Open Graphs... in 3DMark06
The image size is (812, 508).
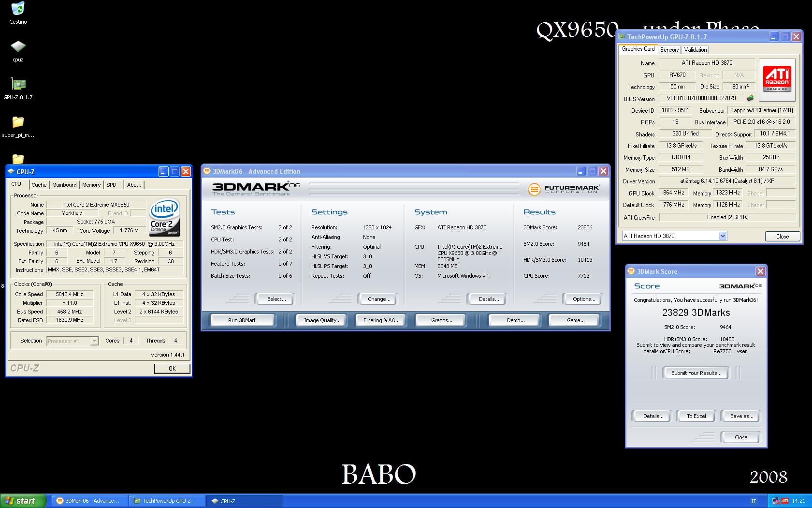pyautogui.click(x=441, y=320)
